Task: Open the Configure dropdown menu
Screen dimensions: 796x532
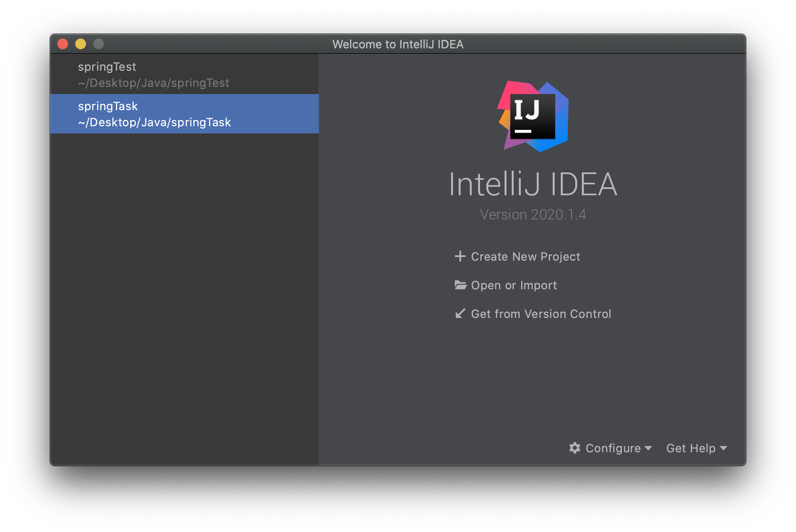Action: [611, 448]
